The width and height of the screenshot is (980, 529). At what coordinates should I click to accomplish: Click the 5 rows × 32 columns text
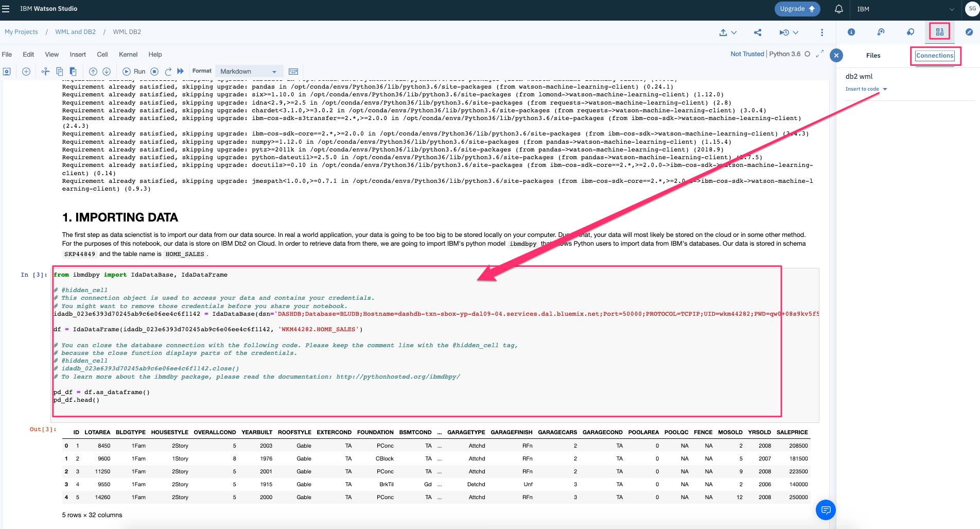(92, 515)
